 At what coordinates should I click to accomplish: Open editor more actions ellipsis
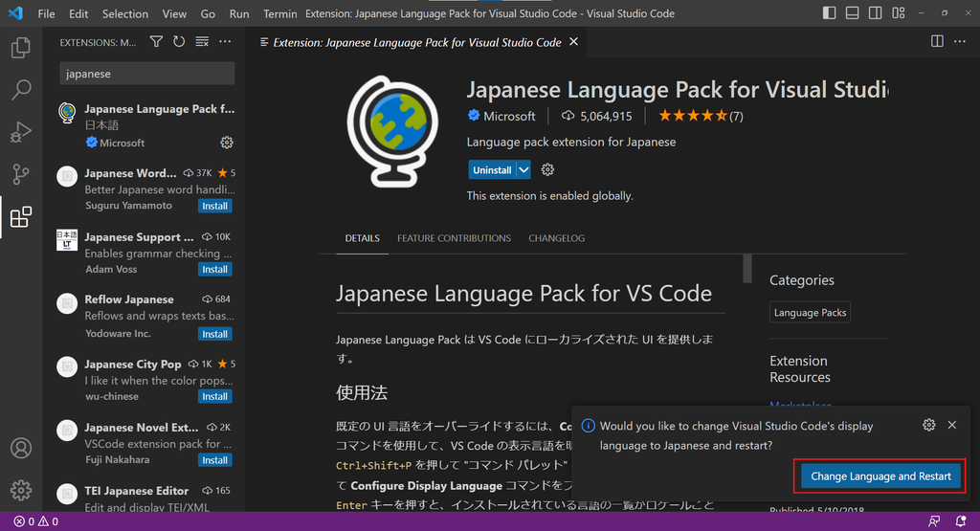pyautogui.click(x=960, y=41)
